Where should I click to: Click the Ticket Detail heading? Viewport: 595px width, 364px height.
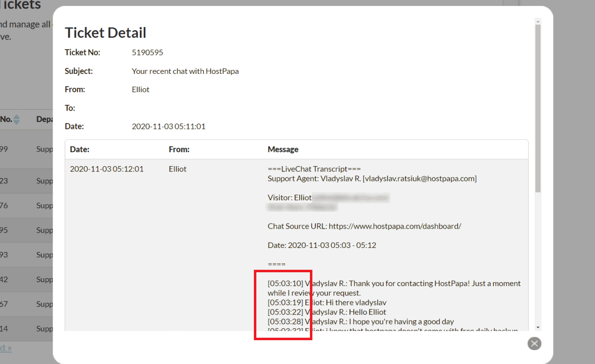coord(106,33)
